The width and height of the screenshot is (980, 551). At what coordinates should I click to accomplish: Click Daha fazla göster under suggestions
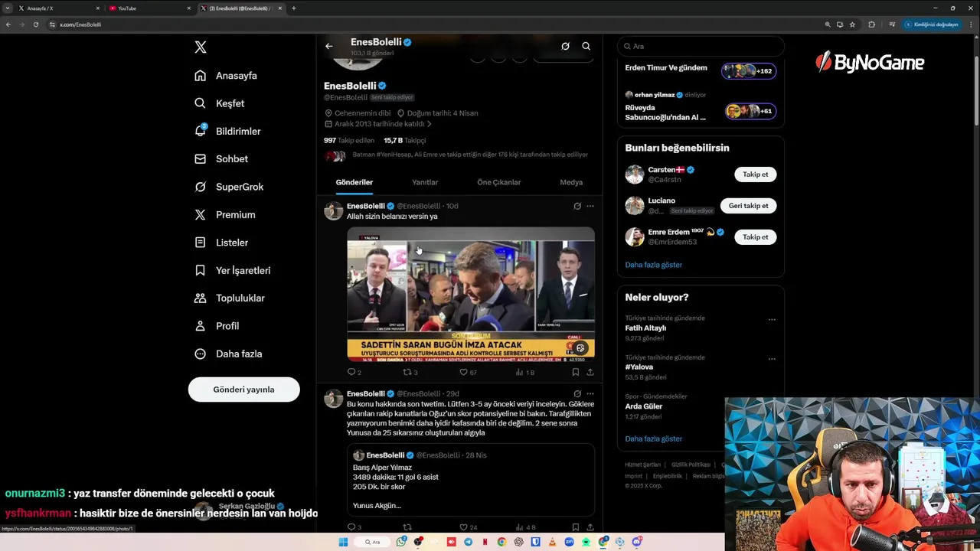pos(653,265)
